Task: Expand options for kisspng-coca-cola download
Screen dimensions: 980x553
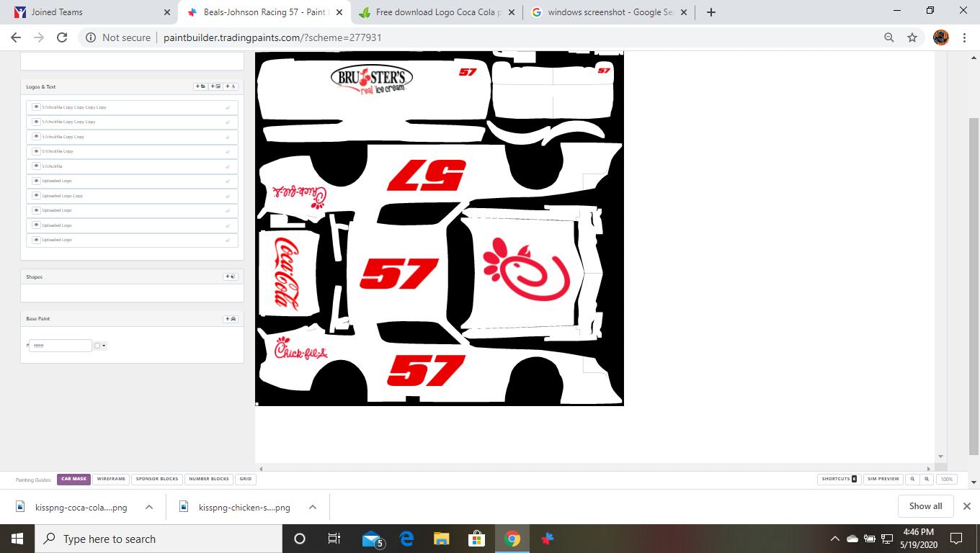Action: pyautogui.click(x=149, y=507)
